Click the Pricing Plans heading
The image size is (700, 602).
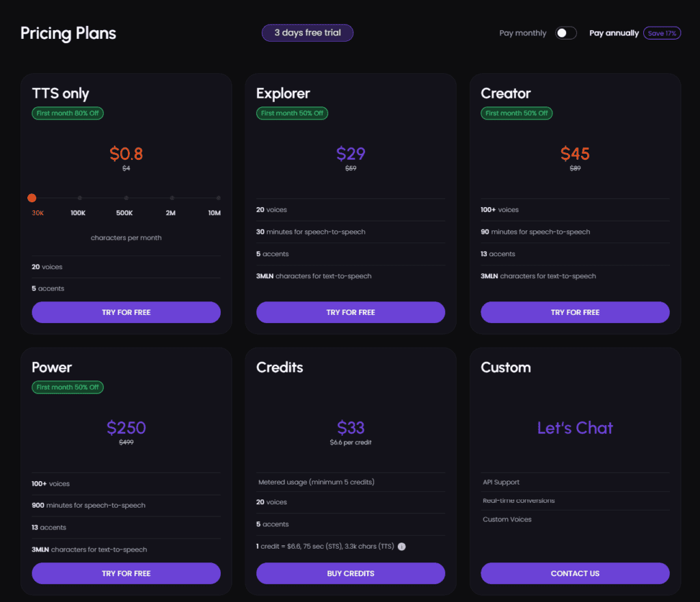pyautogui.click(x=68, y=33)
